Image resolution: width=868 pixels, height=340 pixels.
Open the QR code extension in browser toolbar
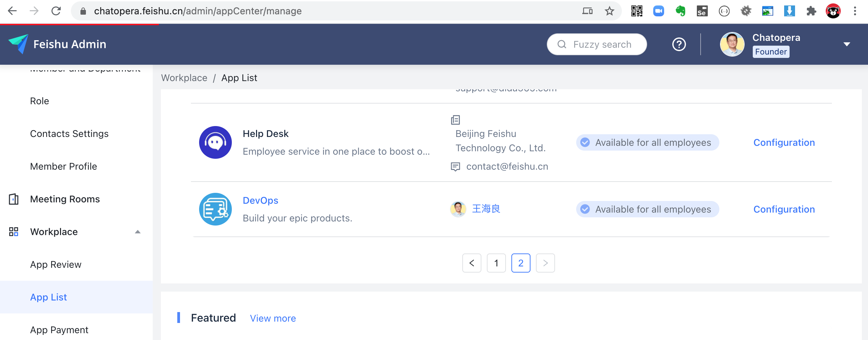[x=636, y=11]
